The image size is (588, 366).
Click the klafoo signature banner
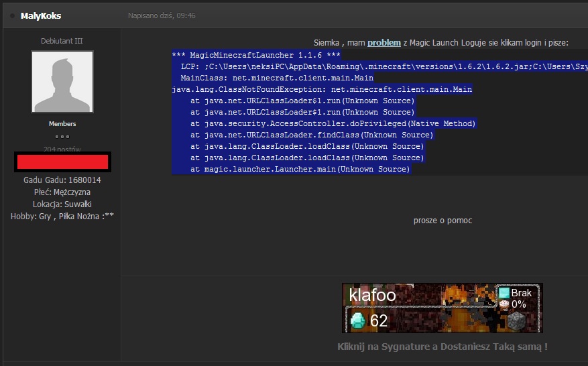point(442,308)
